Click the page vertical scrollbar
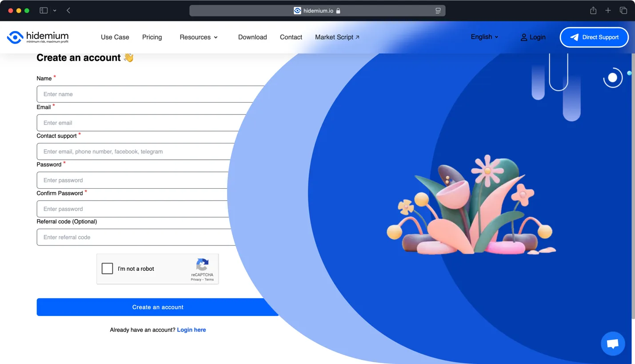Viewport: 635px width, 364px height. (x=633, y=186)
